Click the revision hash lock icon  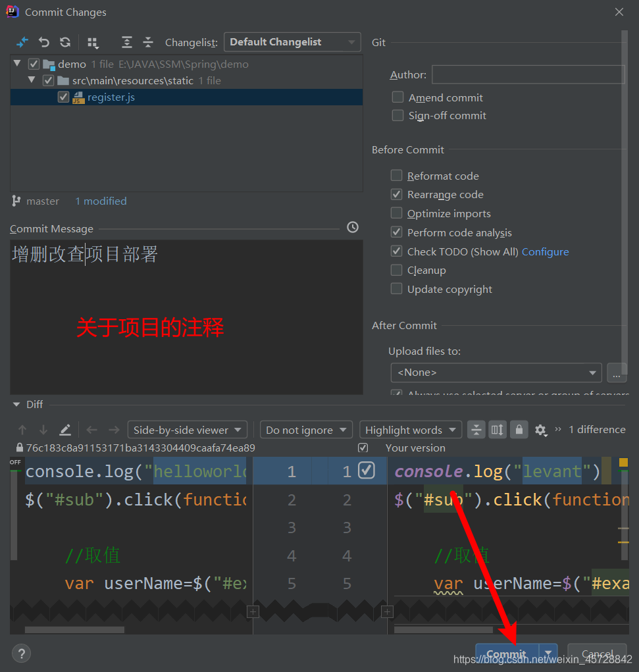pos(19,448)
